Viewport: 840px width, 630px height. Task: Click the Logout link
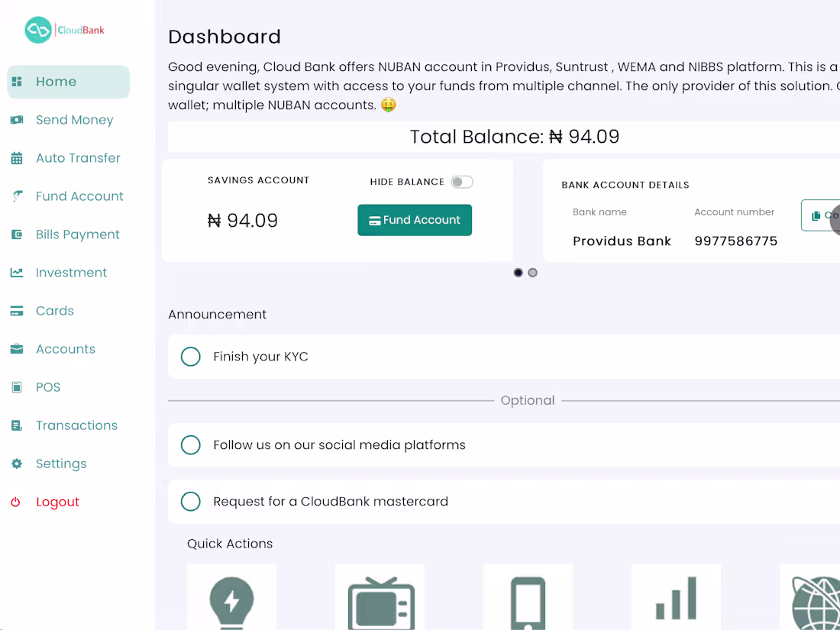click(57, 502)
